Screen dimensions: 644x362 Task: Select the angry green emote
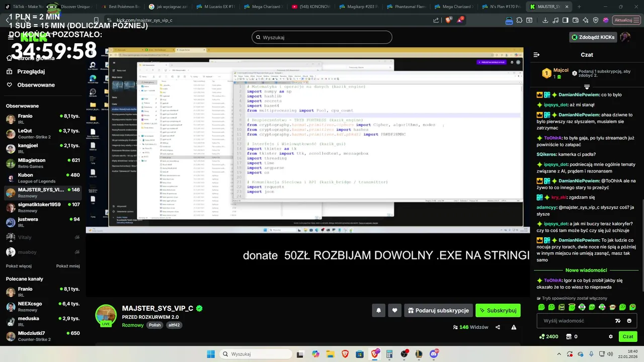point(561,307)
